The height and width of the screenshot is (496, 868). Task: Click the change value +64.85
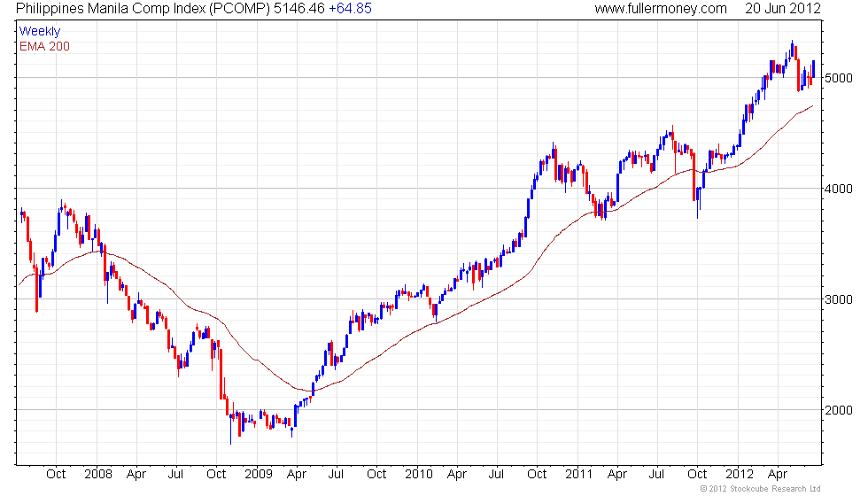pos(351,9)
